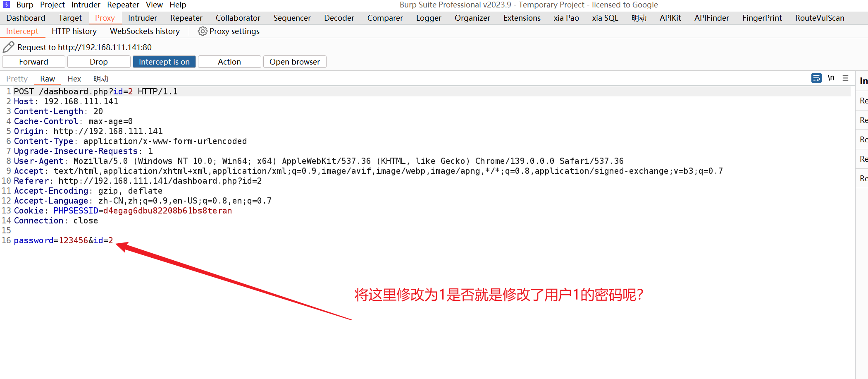Open the APIFinder tab
This screenshot has height=379, width=868.
[712, 18]
